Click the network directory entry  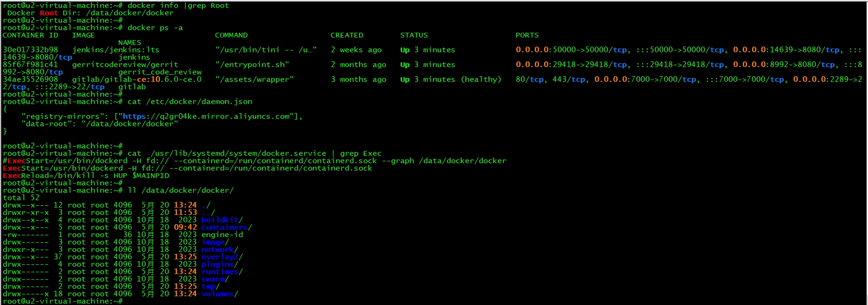click(x=218, y=250)
